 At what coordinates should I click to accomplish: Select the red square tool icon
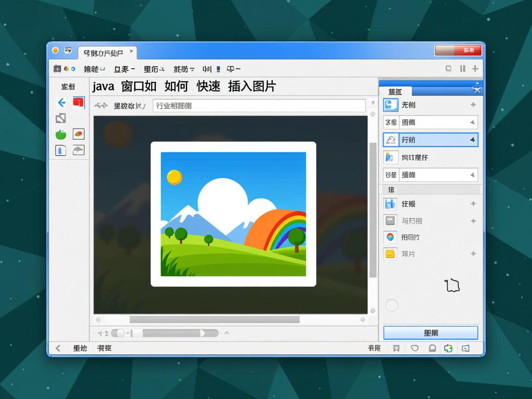click(x=79, y=103)
